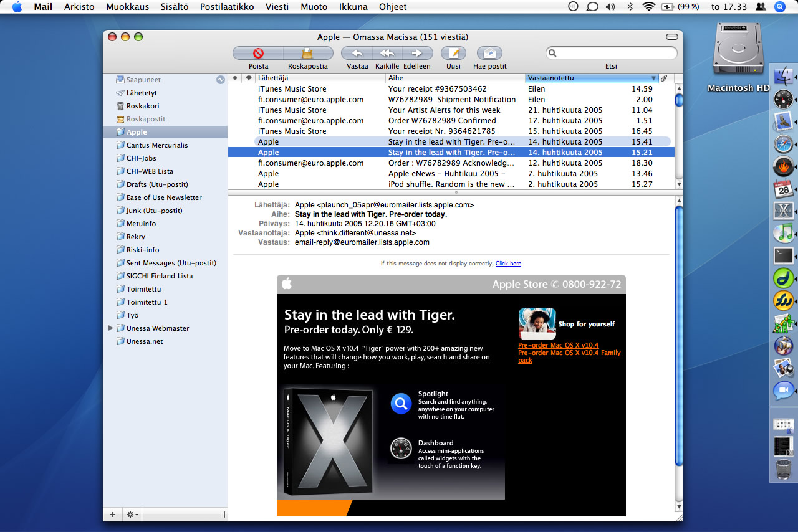The width and height of the screenshot is (798, 532).
Task: Open Pre-order Mac OS X v10.4 link
Action: pyautogui.click(x=558, y=345)
